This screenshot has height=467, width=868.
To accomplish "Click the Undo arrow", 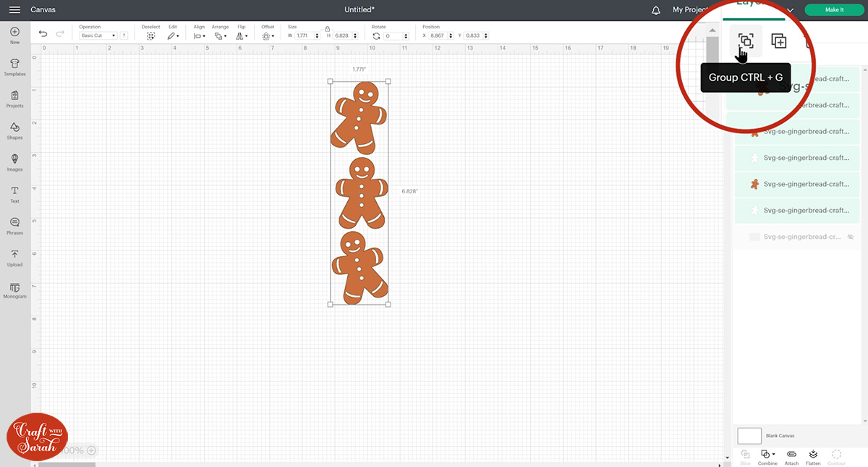I will coord(43,34).
